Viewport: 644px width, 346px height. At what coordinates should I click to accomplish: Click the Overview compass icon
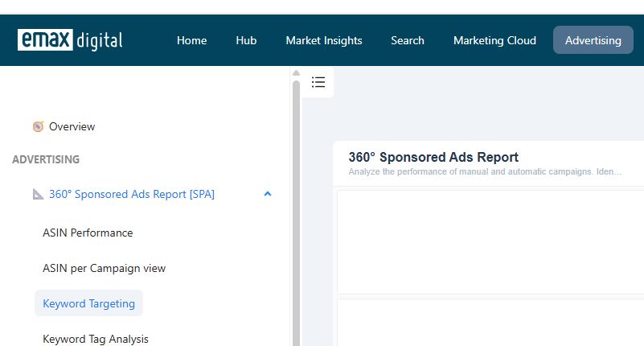tap(39, 126)
